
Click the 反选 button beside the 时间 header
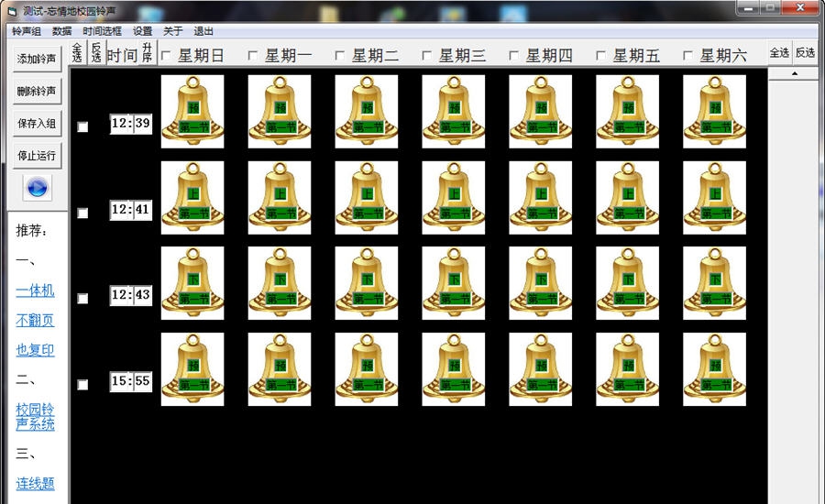tap(96, 52)
